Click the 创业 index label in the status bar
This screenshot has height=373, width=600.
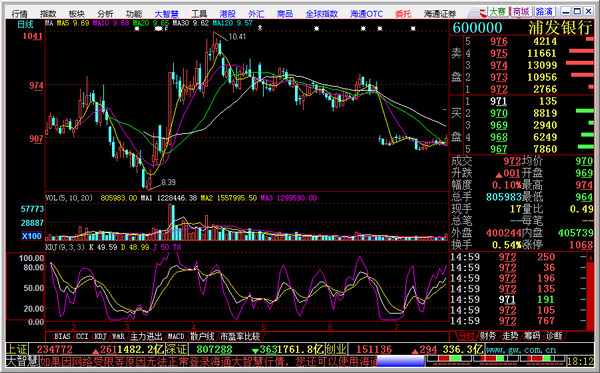[x=336, y=349]
